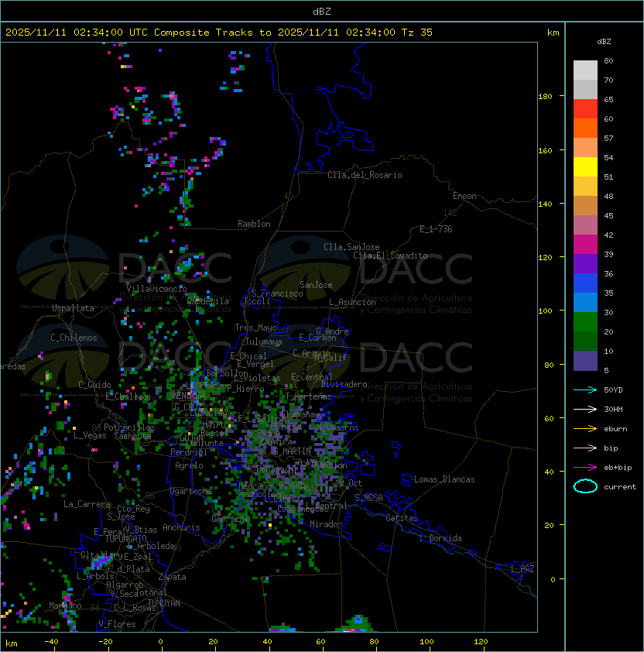
Task: Click the 'L_PAZ' map label
Action: pyautogui.click(x=522, y=569)
